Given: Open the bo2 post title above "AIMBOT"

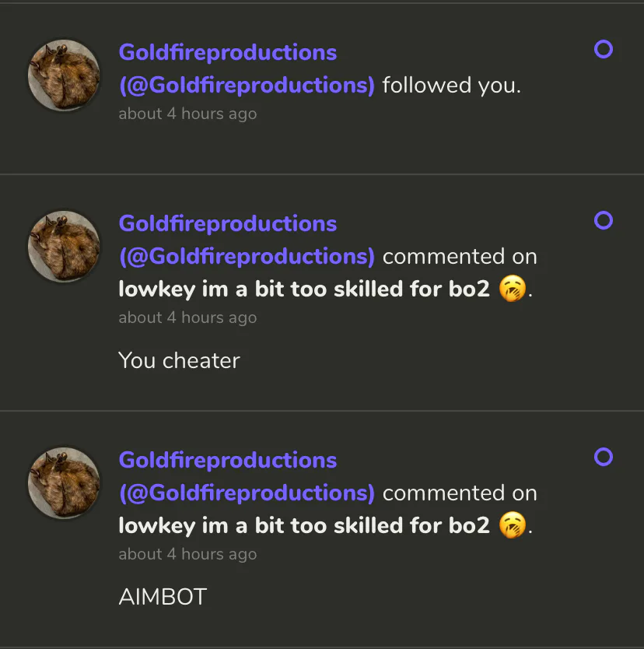Looking at the screenshot, I should click(x=304, y=526).
